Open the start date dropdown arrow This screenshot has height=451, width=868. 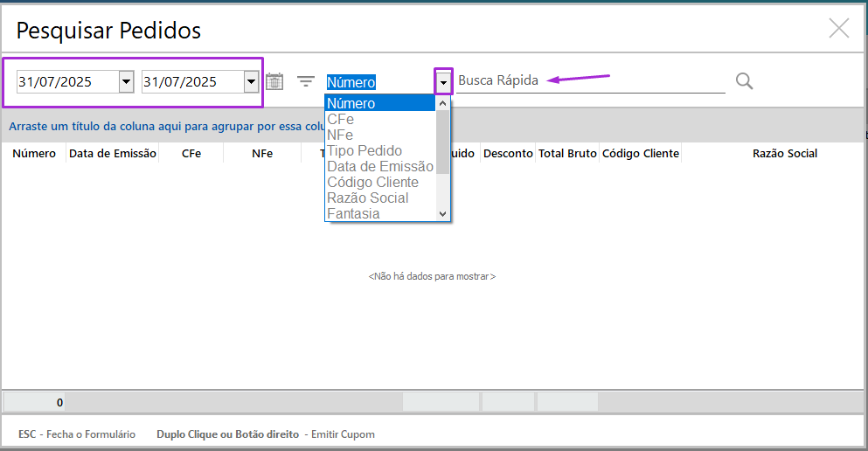pyautogui.click(x=126, y=81)
